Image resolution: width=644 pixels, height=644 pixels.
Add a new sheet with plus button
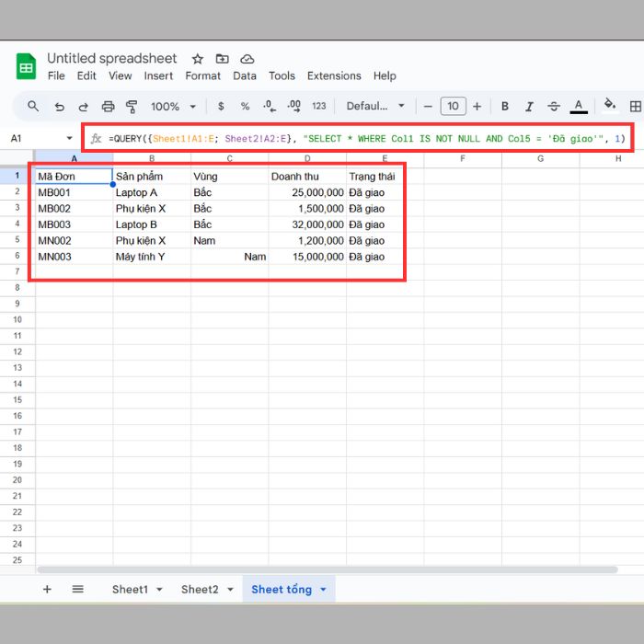(x=47, y=590)
